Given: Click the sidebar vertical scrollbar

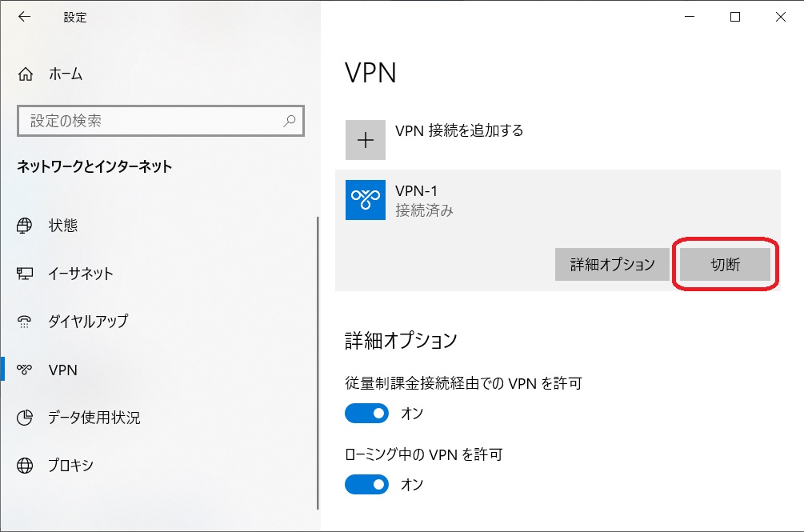Looking at the screenshot, I should 318,363.
